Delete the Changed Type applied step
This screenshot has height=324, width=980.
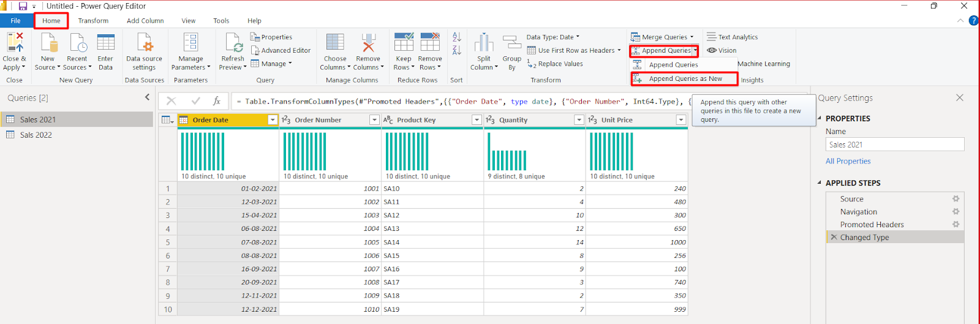coord(834,238)
